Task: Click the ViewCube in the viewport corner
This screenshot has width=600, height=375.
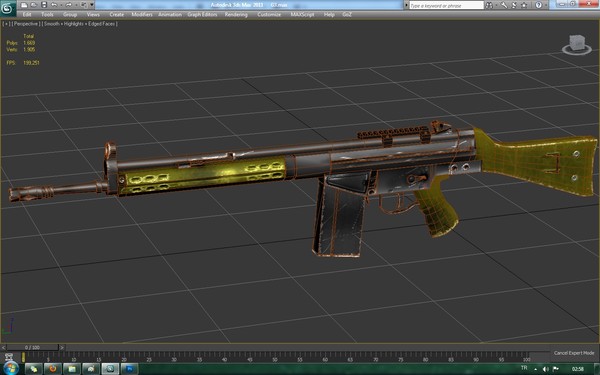Action: point(577,44)
